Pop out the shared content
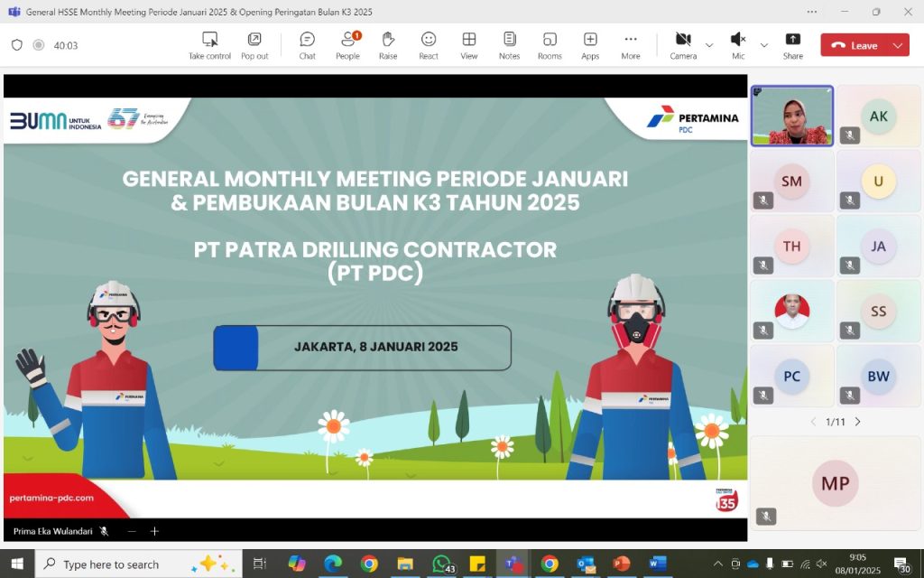 tap(254, 45)
